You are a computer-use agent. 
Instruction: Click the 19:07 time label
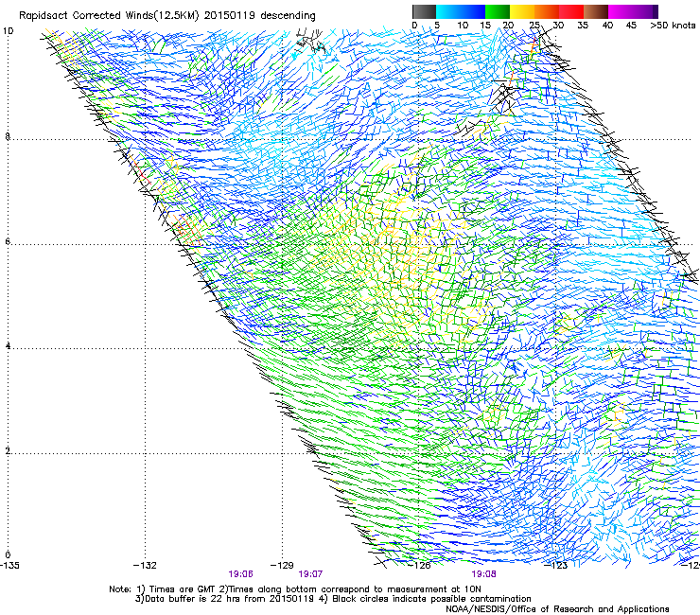pyautogui.click(x=310, y=574)
